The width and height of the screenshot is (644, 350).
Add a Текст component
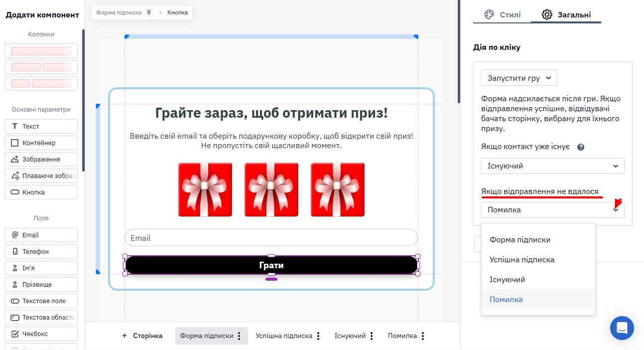[41, 126]
